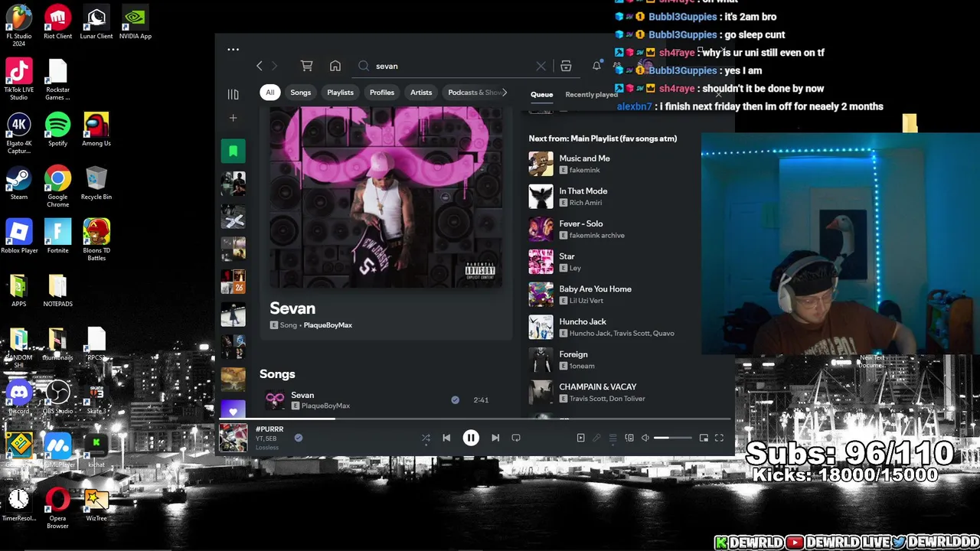Image resolution: width=980 pixels, height=551 pixels.
Task: Open the shopping cart icon
Action: [306, 67]
